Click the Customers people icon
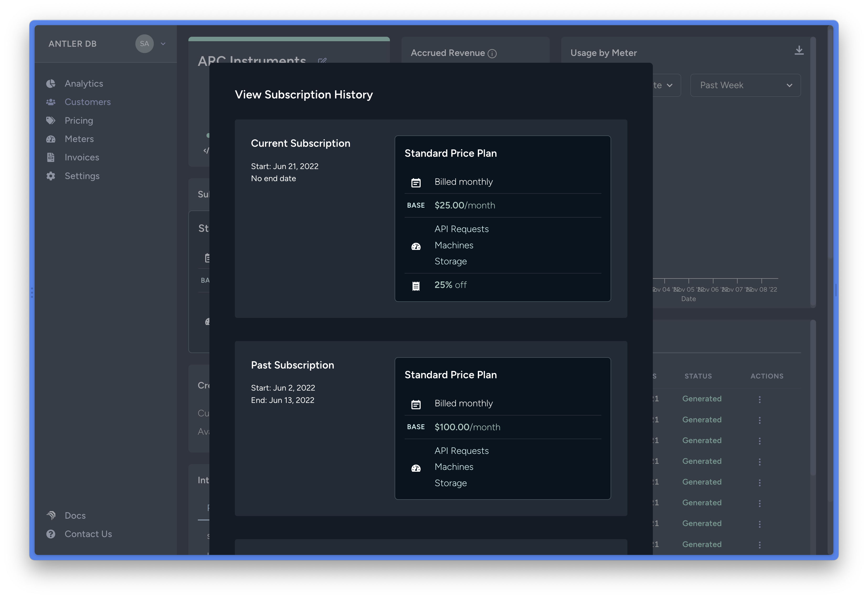This screenshot has width=868, height=599. point(51,102)
